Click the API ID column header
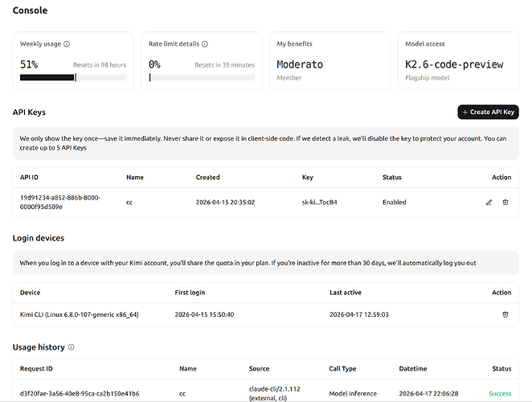 [x=29, y=177]
